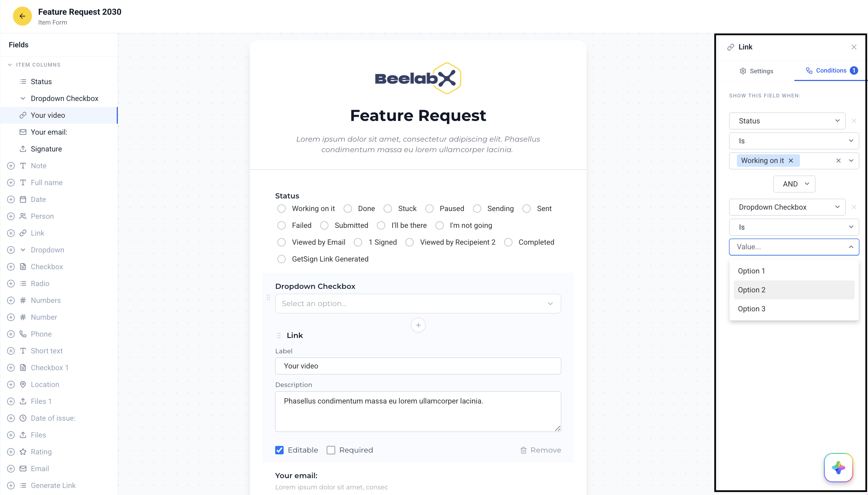The image size is (868, 495).
Task: Click the Remove trash icon for Link
Action: click(x=523, y=450)
